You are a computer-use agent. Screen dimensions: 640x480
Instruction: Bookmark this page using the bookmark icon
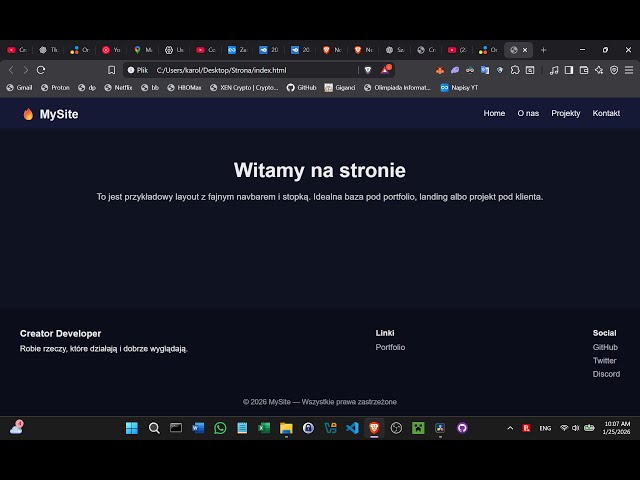pos(111,70)
